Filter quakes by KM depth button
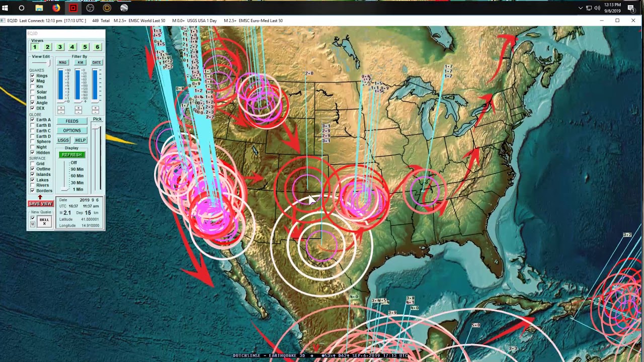Viewport: 644px width, 362px height. click(80, 62)
